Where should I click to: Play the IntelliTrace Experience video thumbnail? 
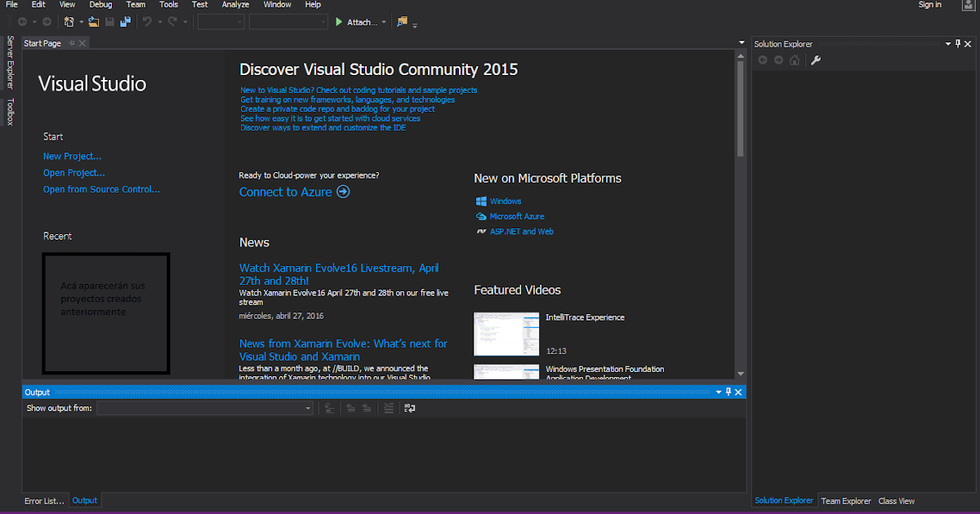coord(506,334)
